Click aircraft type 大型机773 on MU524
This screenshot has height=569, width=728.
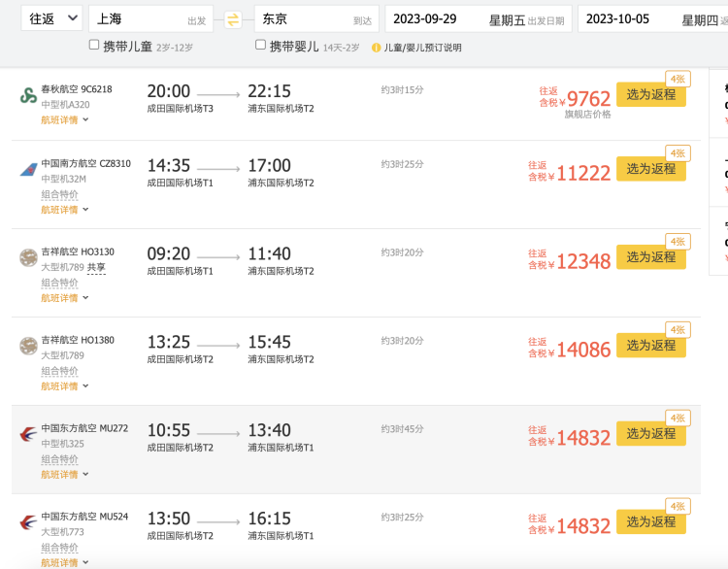pos(63,532)
